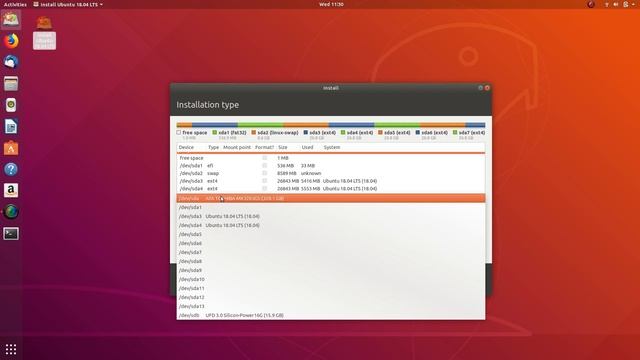The image size is (640, 360).
Task: Click sda4 (ext4) green legend swatch
Action: point(343,133)
